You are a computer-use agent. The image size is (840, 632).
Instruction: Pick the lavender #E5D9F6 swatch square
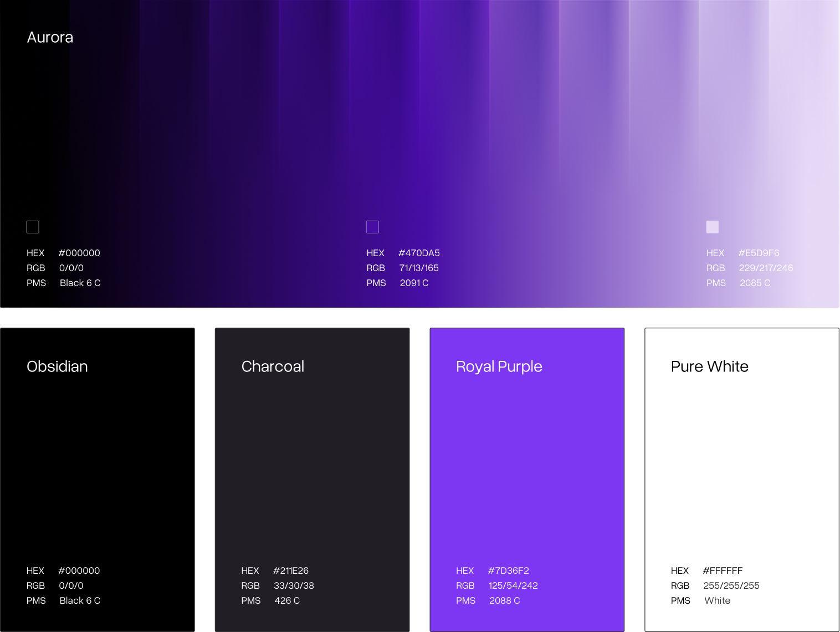tap(713, 227)
